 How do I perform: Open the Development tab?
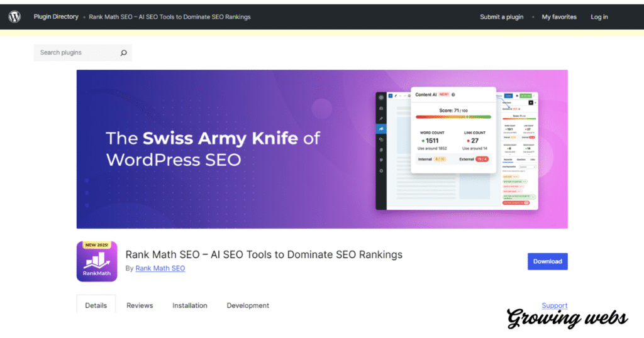[248, 305]
